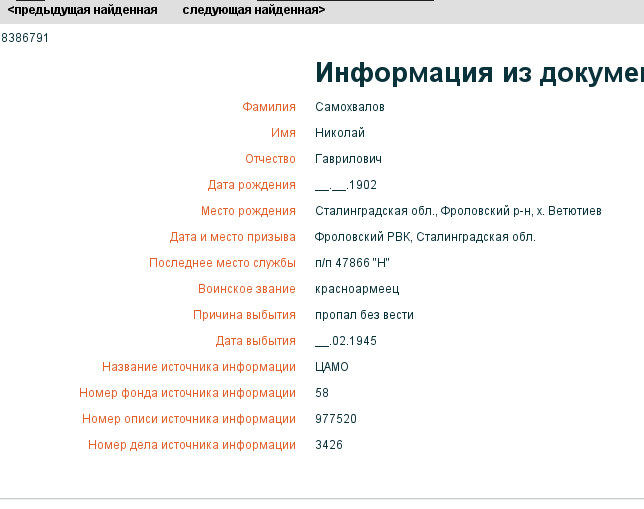Screen dimensions: 644x509
Task: Click the 'Дата и место призыва' label
Action: coord(233,237)
